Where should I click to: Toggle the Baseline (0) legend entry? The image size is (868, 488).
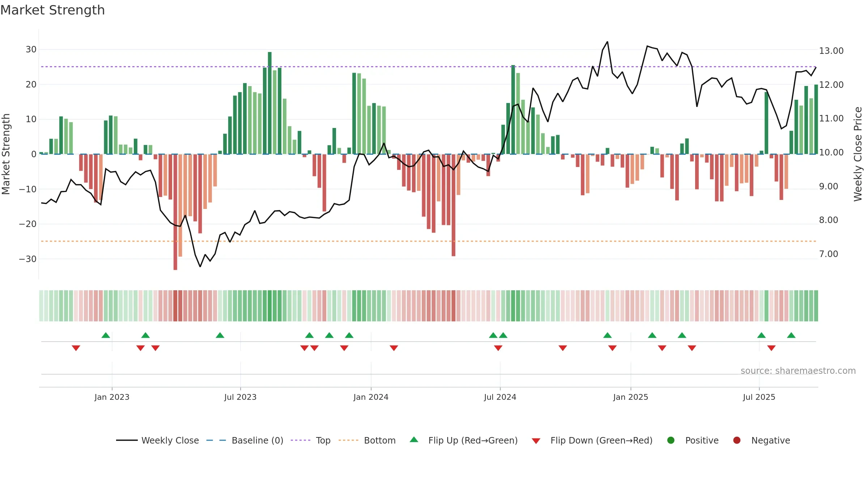click(x=245, y=440)
